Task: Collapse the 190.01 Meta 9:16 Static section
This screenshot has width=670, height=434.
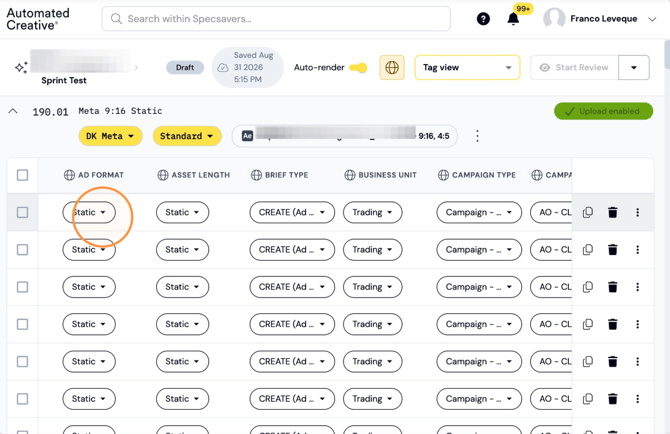Action: pos(13,111)
